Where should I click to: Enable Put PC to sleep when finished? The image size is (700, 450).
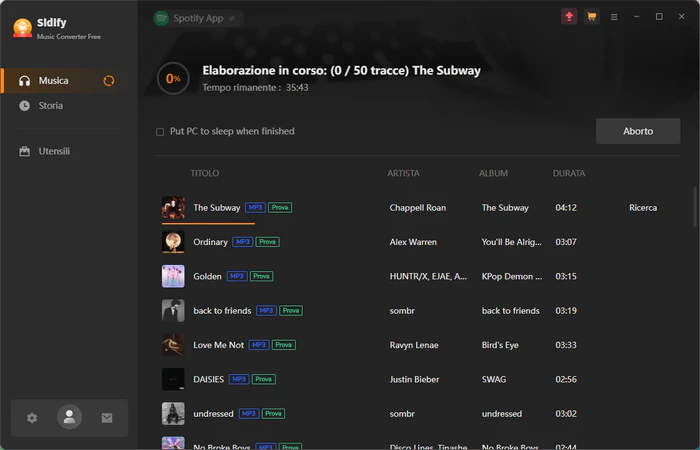160,132
